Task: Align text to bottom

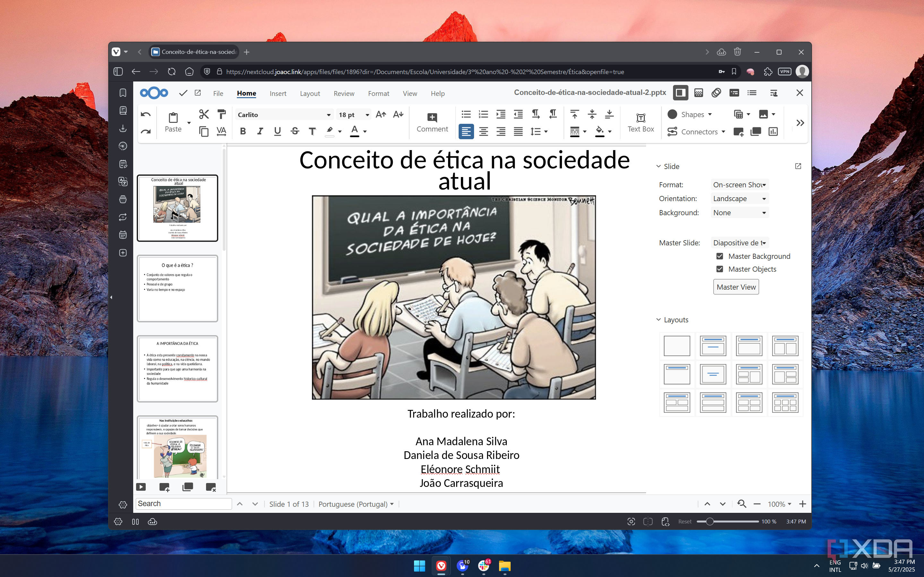Action: (609, 114)
